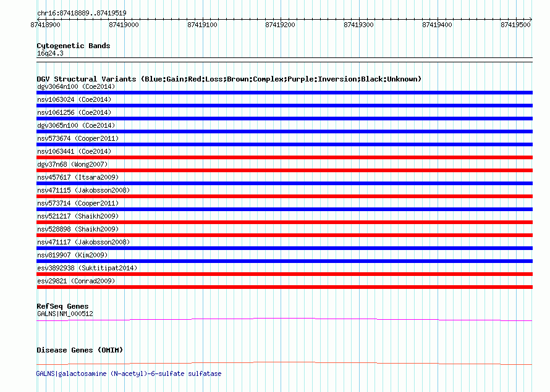Screen dimensions: 550x392
Task: Select the 16q24.3 band label
Action: pos(50,53)
